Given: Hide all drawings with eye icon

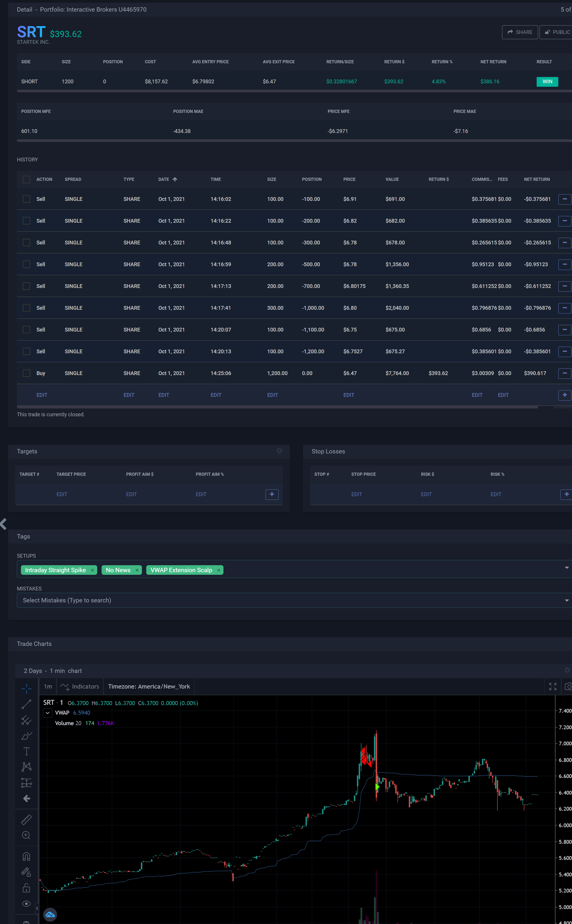Looking at the screenshot, I should (x=26, y=904).
